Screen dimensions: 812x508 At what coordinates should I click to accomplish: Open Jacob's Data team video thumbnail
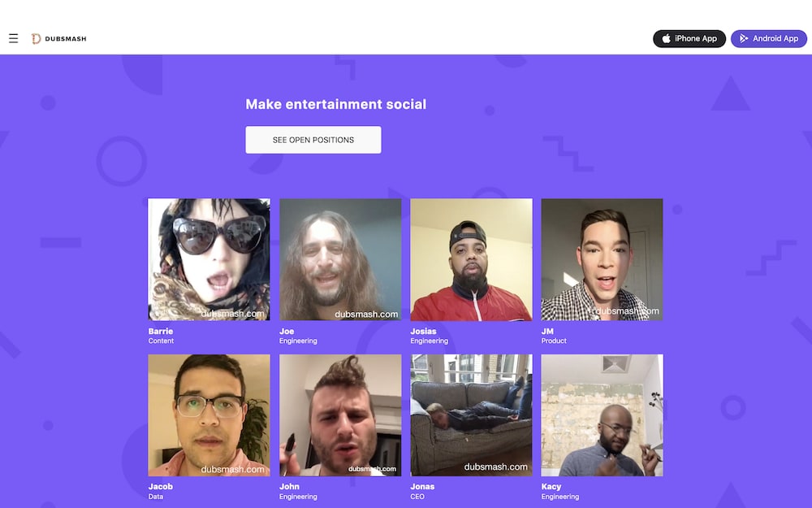coord(209,415)
